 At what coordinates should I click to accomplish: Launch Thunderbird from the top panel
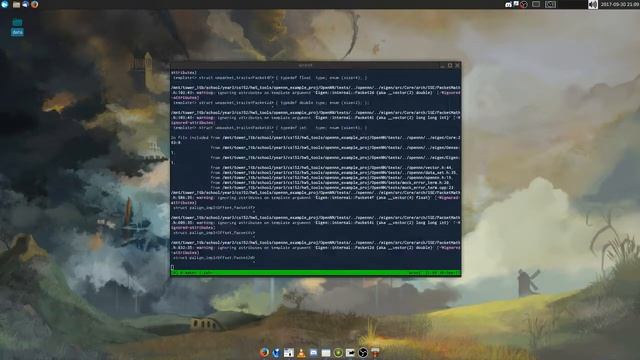coord(25,4)
